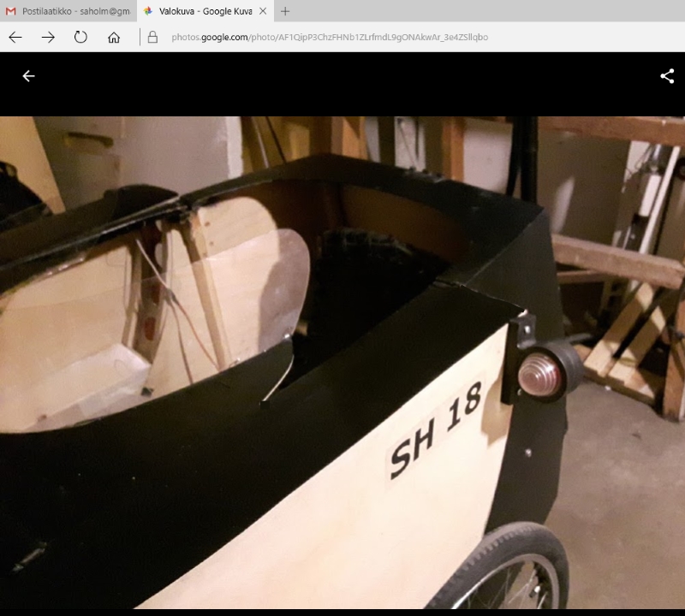Select the Valokuva - Google Kuvat tab
The height and width of the screenshot is (616, 685).
205,11
